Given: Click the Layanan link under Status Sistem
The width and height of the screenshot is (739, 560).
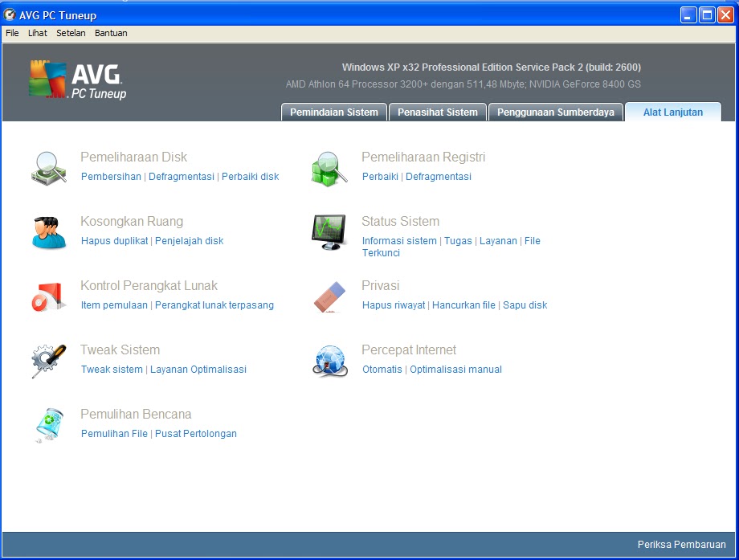Looking at the screenshot, I should 498,241.
